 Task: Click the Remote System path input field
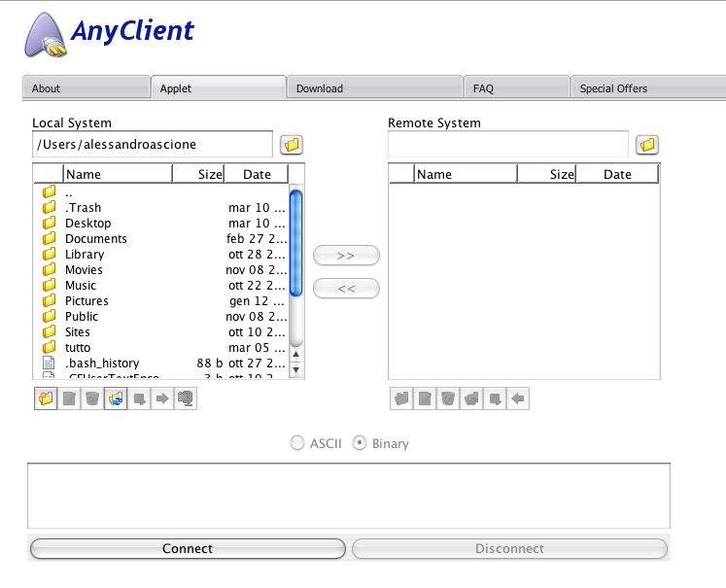pos(508,145)
